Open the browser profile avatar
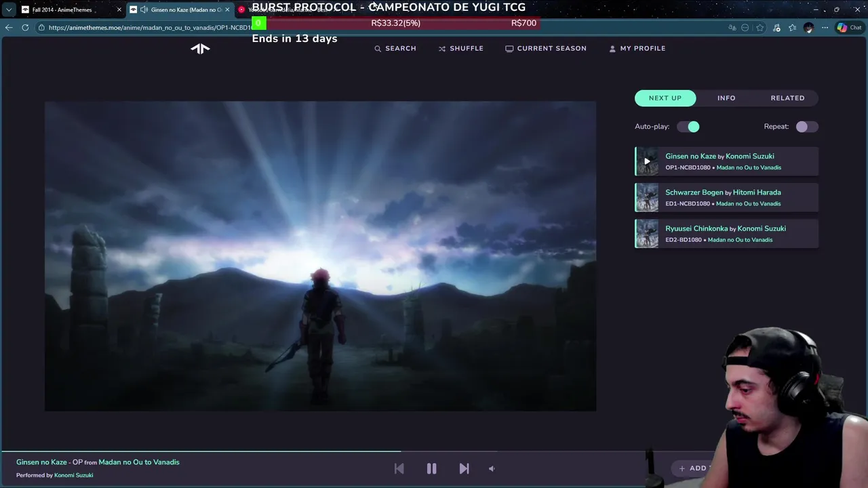868x488 pixels. [x=808, y=28]
